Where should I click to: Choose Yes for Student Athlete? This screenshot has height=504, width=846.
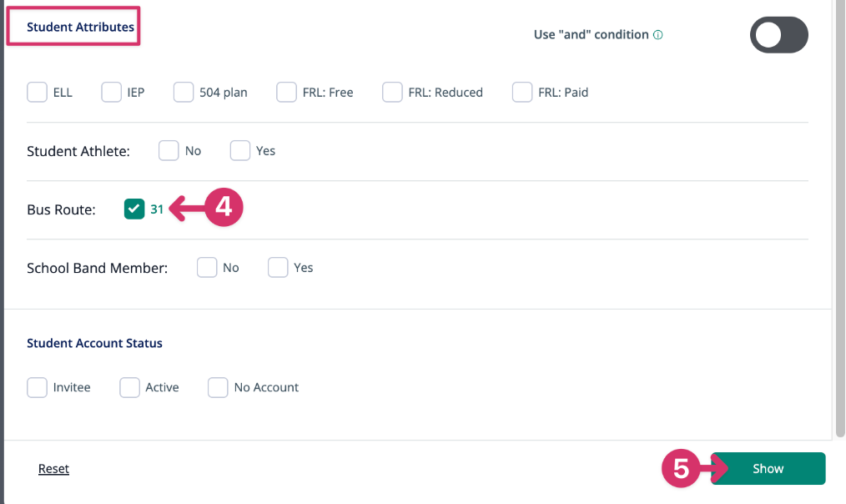click(240, 151)
